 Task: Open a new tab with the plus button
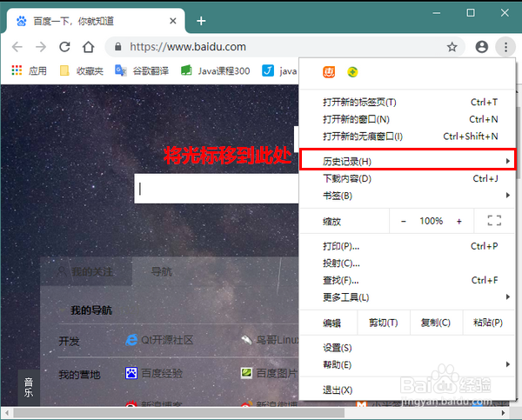pos(201,21)
